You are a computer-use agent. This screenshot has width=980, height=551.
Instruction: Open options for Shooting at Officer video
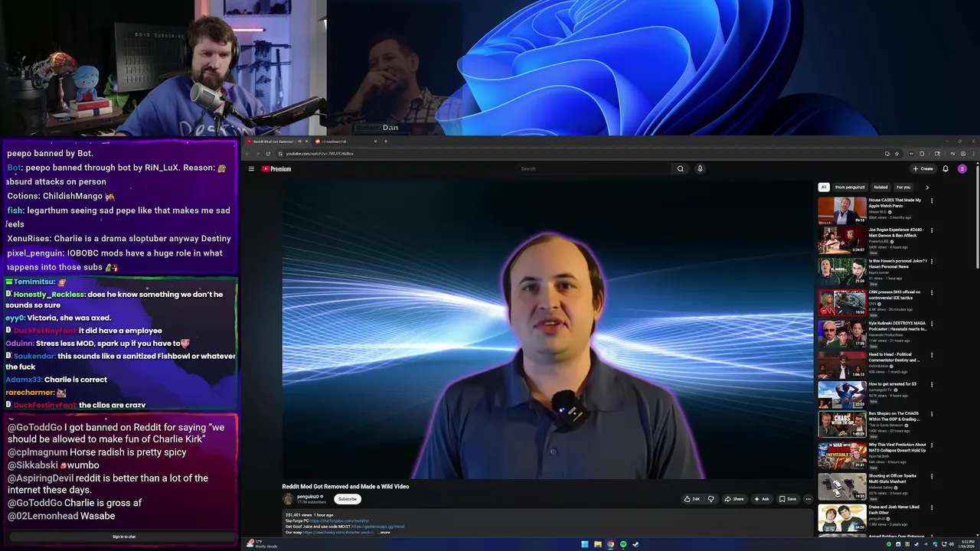[932, 477]
